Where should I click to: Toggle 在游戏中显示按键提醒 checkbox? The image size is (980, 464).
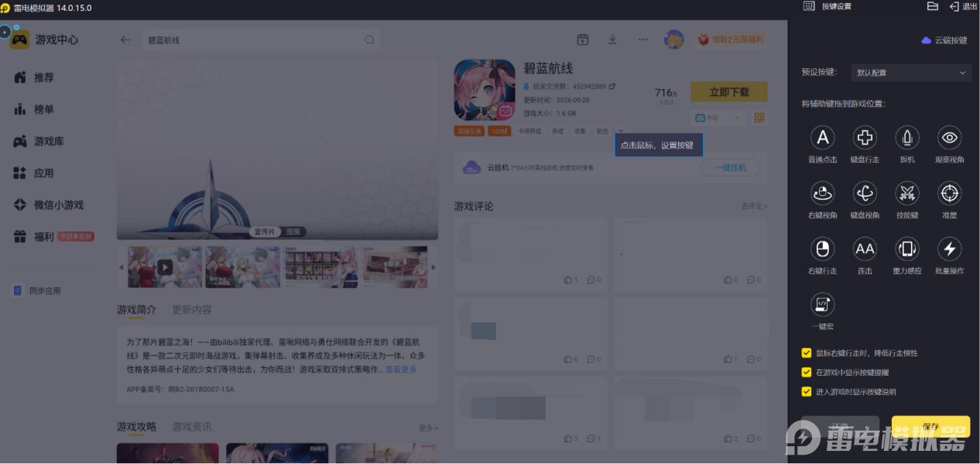[807, 373]
